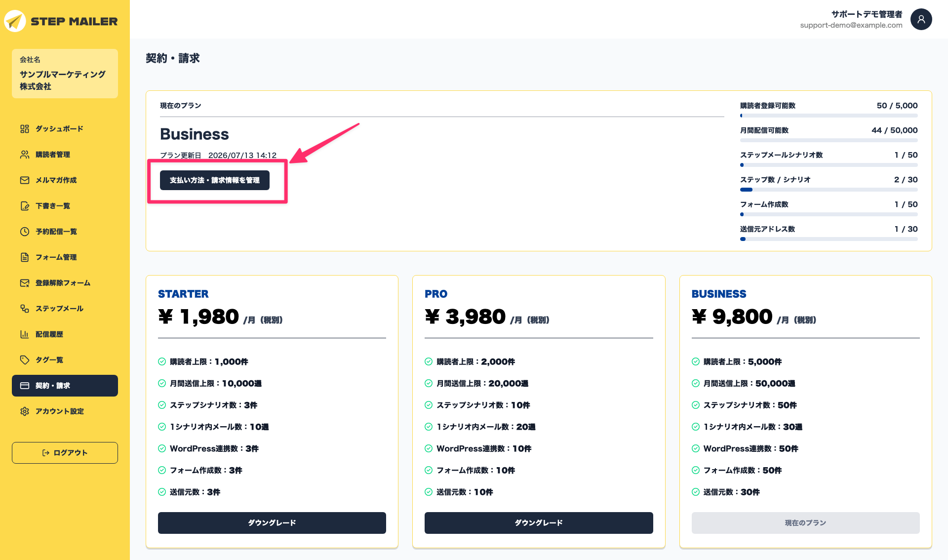
Task: Click the フォーム管理 document icon
Action: click(x=25, y=257)
